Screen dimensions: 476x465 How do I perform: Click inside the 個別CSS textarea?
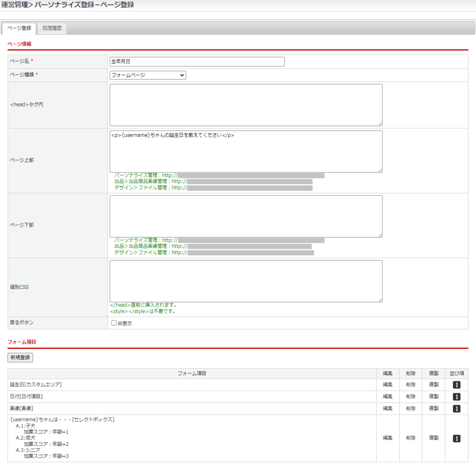pyautogui.click(x=246, y=281)
